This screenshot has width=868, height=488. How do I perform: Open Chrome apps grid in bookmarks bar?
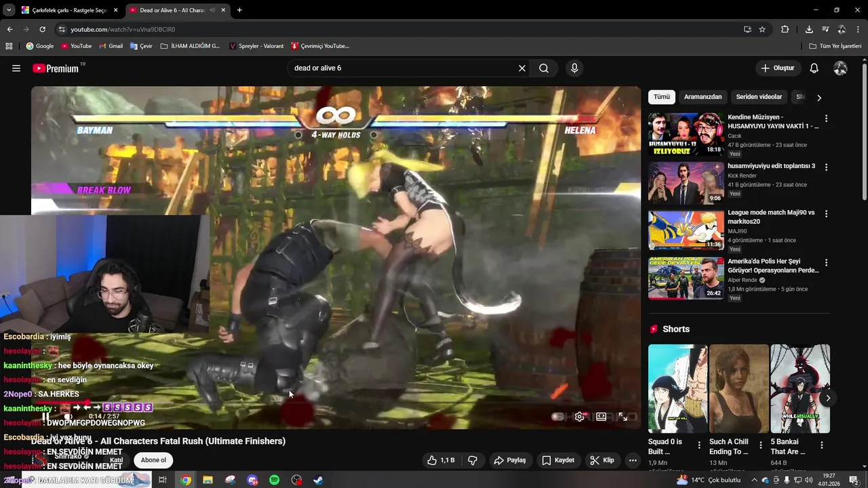click(9, 46)
